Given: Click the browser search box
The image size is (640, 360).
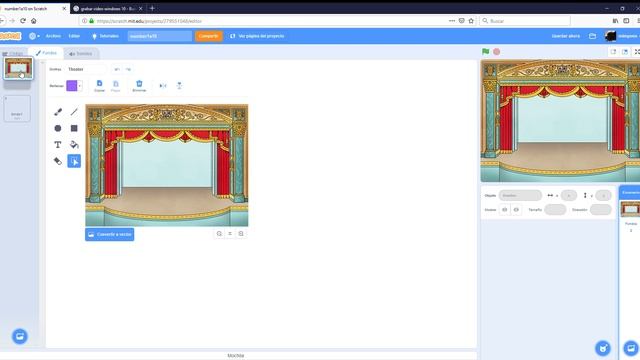Looking at the screenshot, I should (x=525, y=21).
